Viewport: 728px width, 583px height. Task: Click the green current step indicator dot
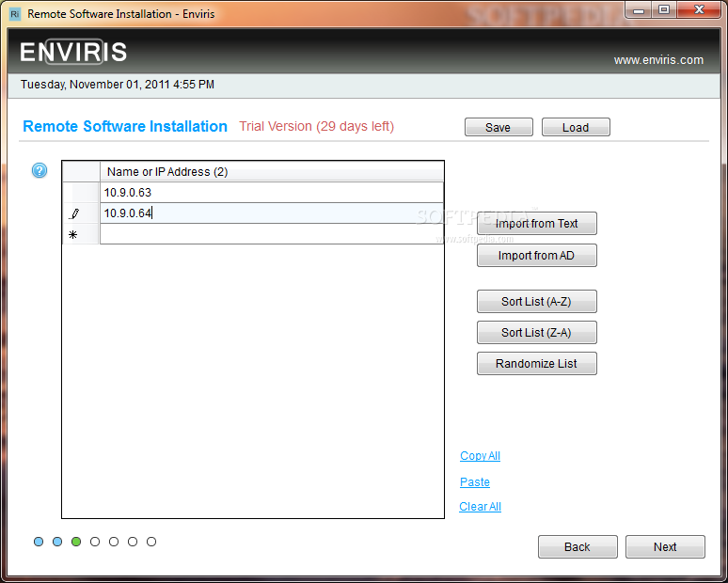[76, 542]
